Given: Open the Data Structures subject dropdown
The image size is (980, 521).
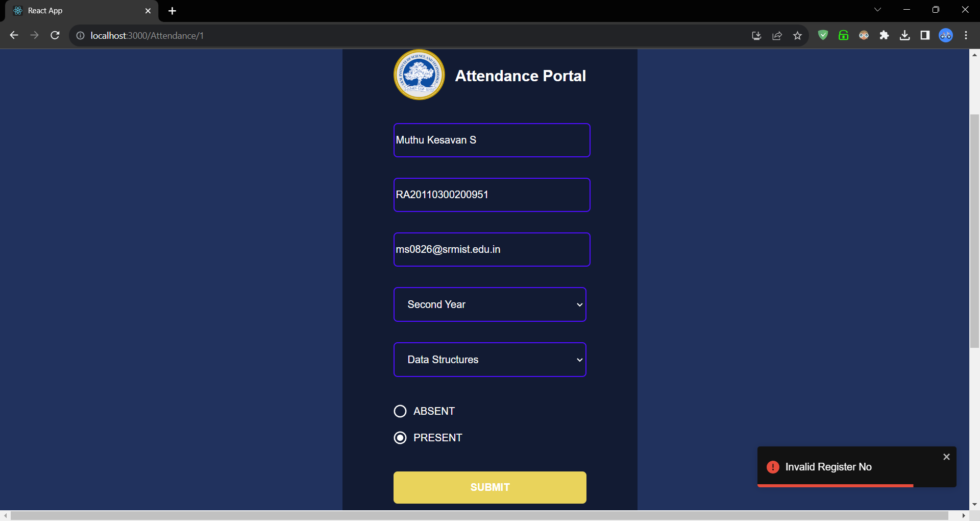Looking at the screenshot, I should pos(489,360).
